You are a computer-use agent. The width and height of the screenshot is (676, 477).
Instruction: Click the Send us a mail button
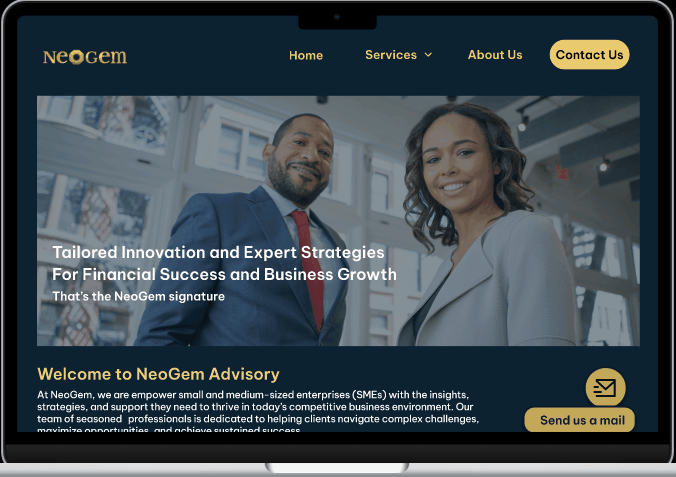[x=579, y=420]
